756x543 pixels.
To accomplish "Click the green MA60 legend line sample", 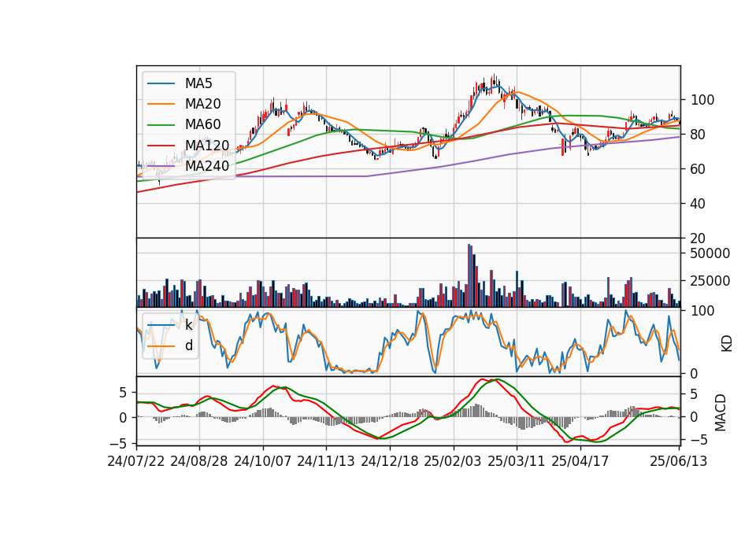I will (161, 125).
